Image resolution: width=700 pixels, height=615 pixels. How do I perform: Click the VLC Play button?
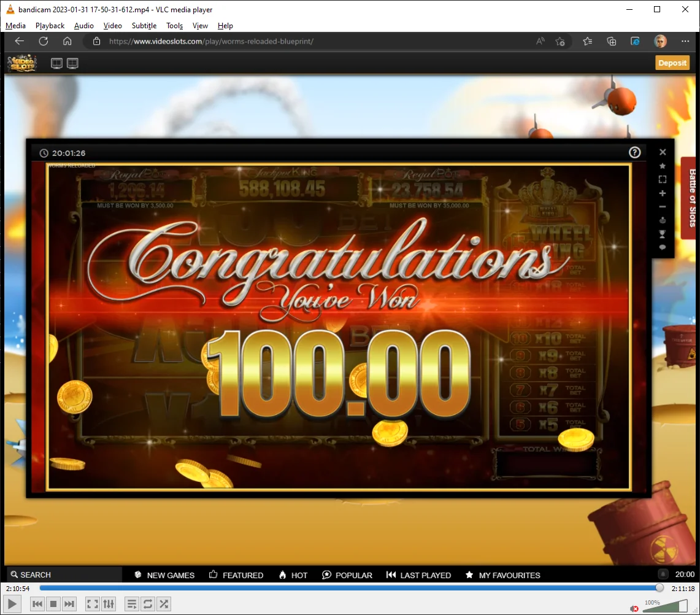(12, 605)
